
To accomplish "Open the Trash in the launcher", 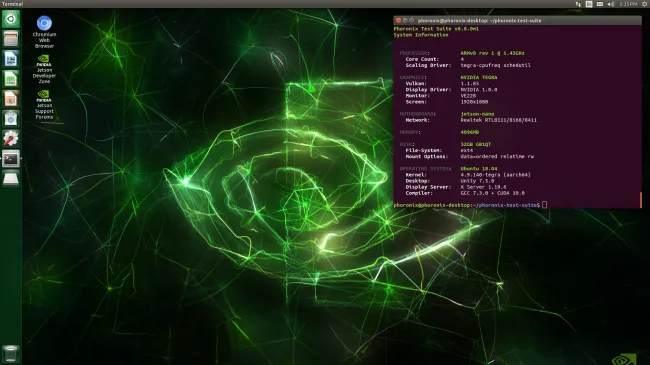I will (11, 354).
